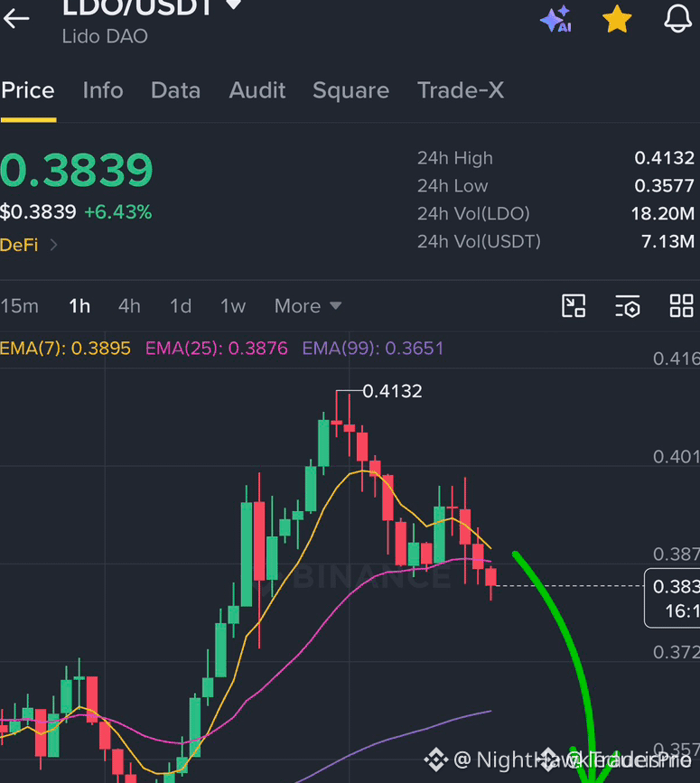
Task: Tap the 24h High value 0.4132
Action: tap(664, 158)
